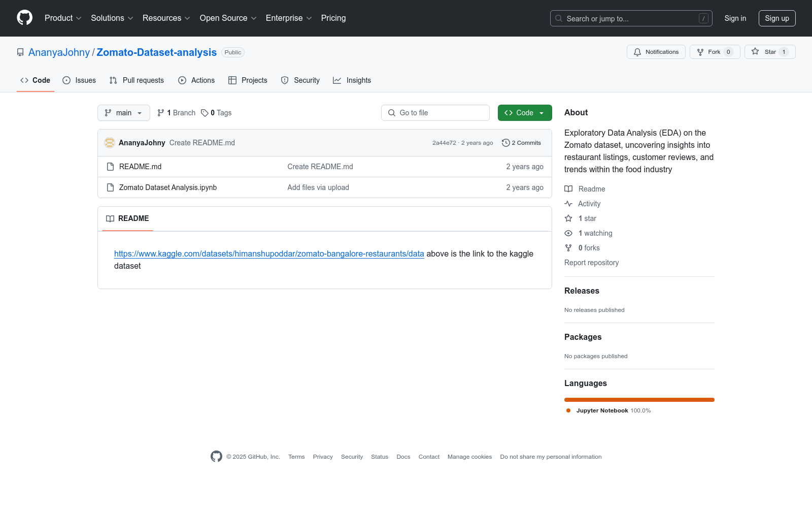Open the Docs link in footer
Screen dimensions: 812x508
click(x=403, y=457)
